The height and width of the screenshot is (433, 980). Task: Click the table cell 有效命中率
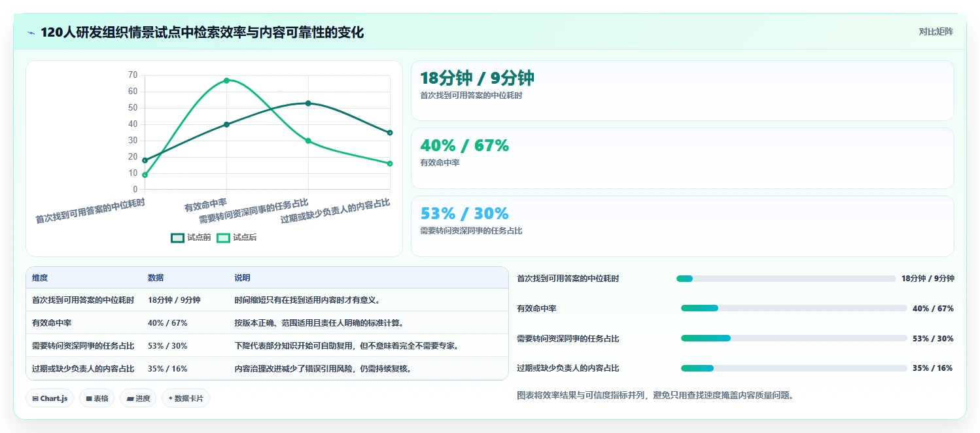click(x=52, y=323)
